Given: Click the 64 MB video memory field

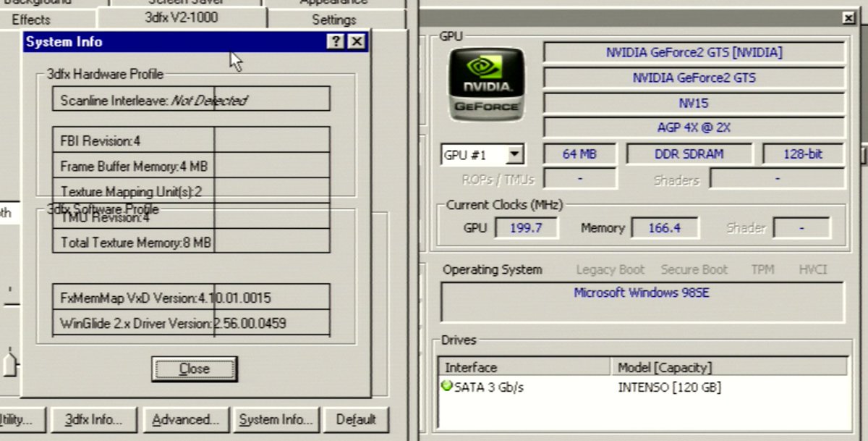Looking at the screenshot, I should coord(579,154).
